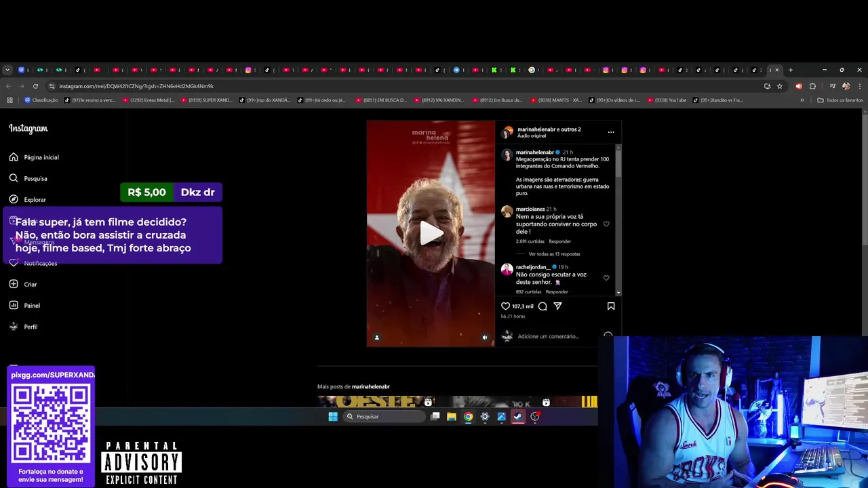This screenshot has height=488, width=868.
Task: Open Notificações in Instagram sidebar
Action: click(x=33, y=263)
